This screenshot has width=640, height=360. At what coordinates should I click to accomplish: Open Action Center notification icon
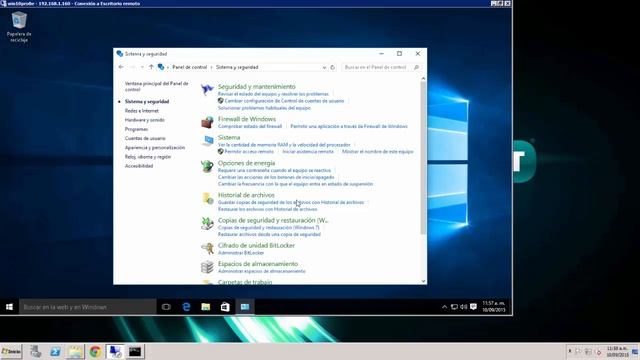pos(473,307)
